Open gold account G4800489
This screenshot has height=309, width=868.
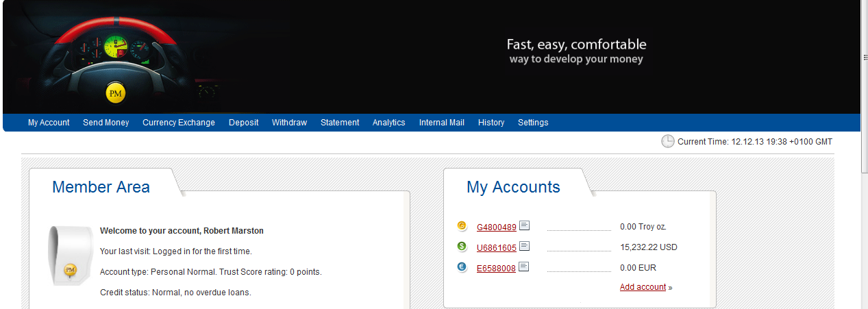(x=497, y=227)
